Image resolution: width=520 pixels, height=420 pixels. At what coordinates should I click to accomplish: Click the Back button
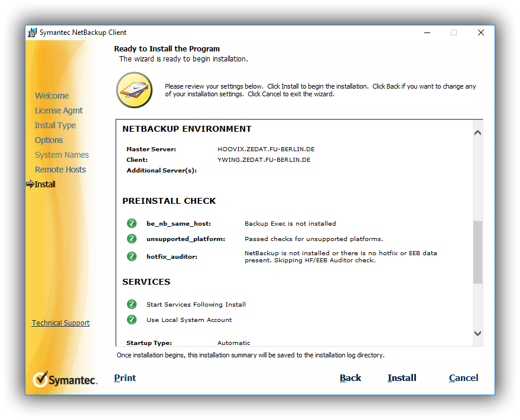pos(350,378)
